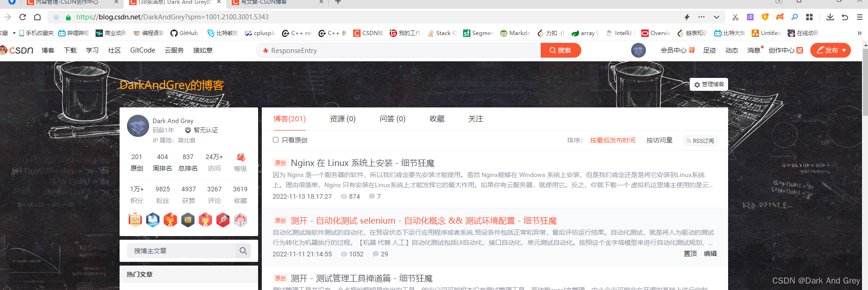Click the RSS订阅 button
Screen dimensions: 868x290
tap(700, 141)
